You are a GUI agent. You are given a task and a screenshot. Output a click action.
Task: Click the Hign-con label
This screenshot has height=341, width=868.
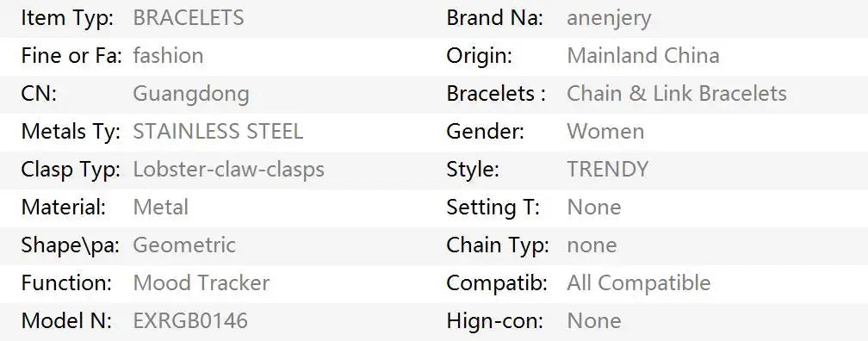pos(495,321)
